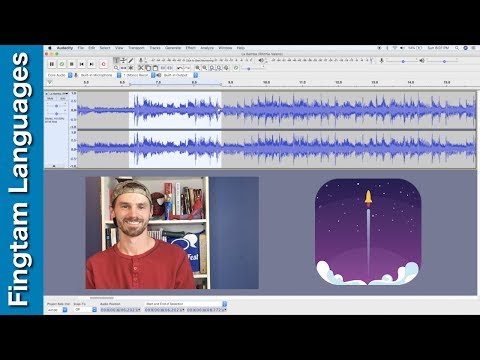Click the record meter microphone icon
Screen dimensions: 480x360
tap(141, 60)
